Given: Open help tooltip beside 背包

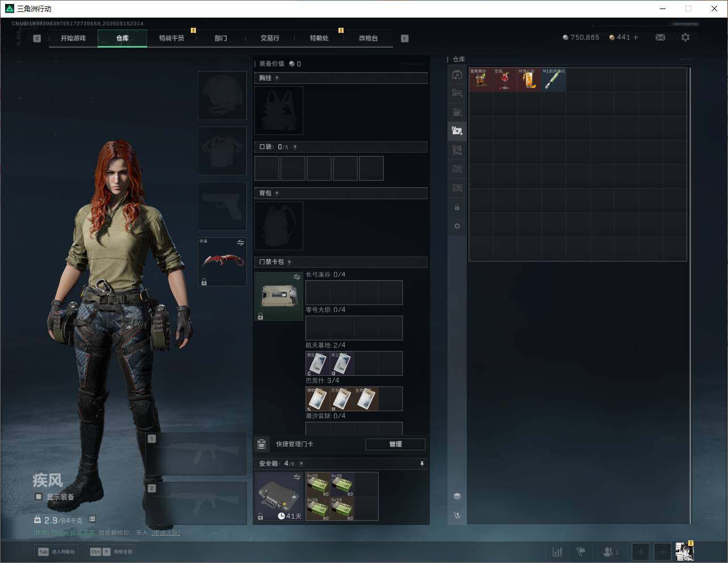Looking at the screenshot, I should tap(277, 194).
